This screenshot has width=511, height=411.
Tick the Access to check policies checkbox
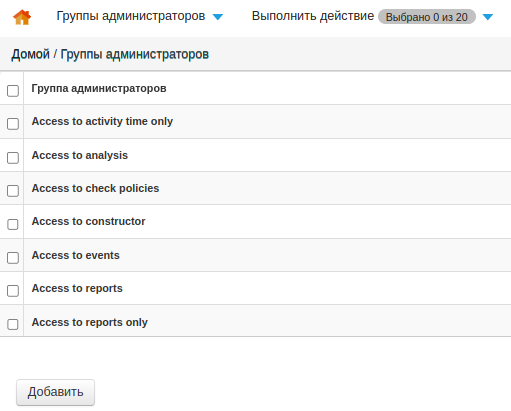[x=13, y=191]
